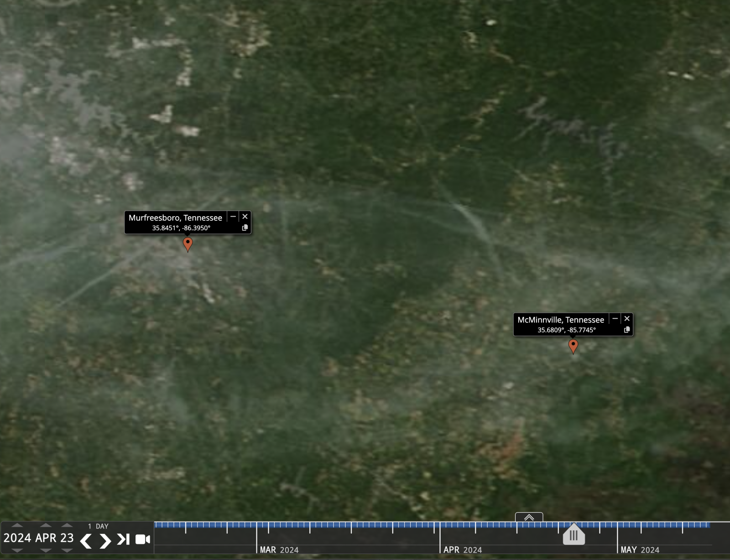Click the year 2024 date field

point(17,538)
